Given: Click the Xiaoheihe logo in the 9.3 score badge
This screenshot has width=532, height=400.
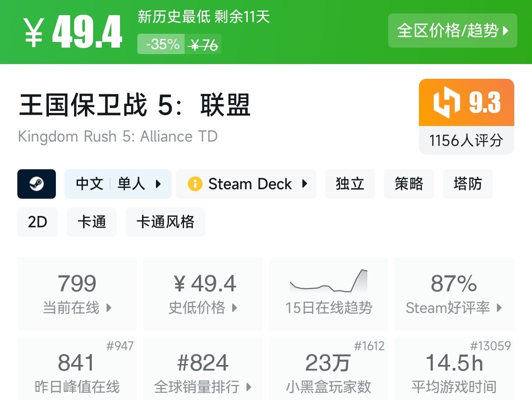Looking at the screenshot, I should [447, 103].
